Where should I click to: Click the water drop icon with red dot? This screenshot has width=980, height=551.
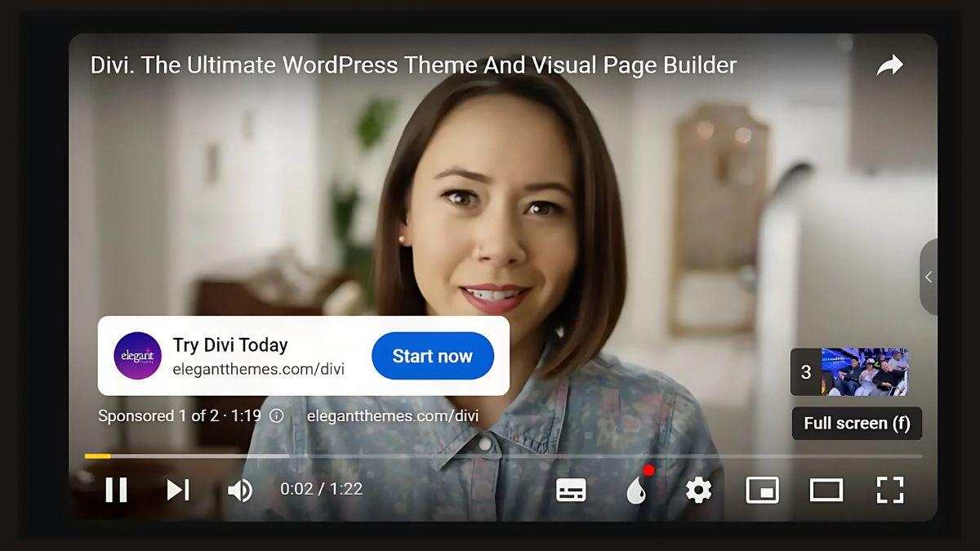pos(637,488)
